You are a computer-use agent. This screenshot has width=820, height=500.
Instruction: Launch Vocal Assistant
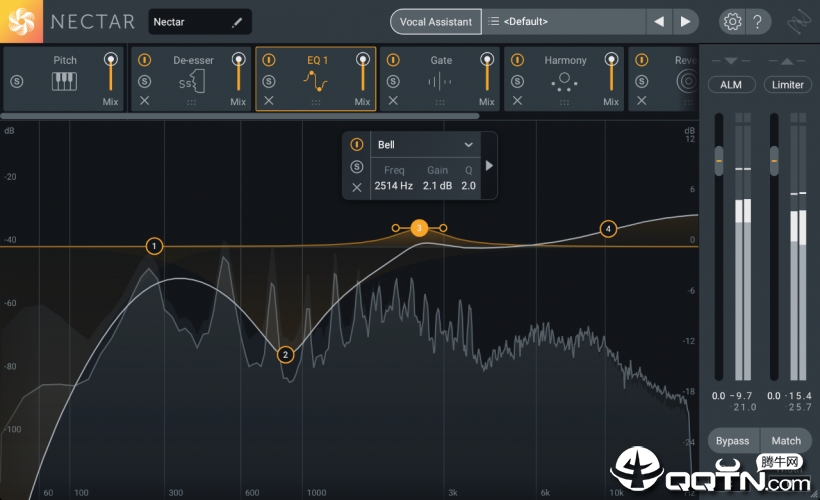pos(436,22)
